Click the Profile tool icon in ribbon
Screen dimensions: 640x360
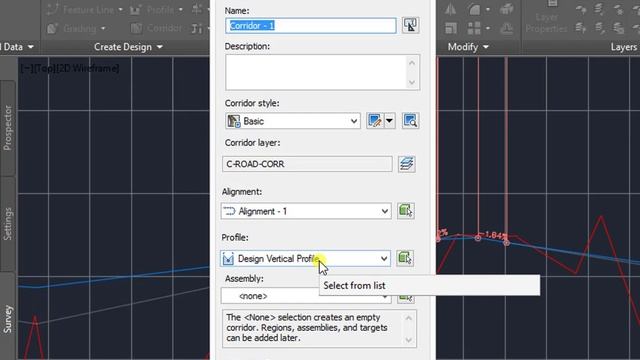click(136, 10)
